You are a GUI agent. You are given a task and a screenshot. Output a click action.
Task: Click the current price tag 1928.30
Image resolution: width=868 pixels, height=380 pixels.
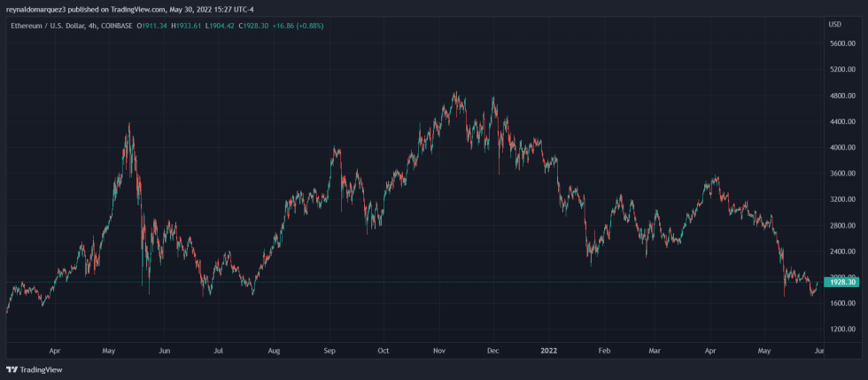point(840,282)
